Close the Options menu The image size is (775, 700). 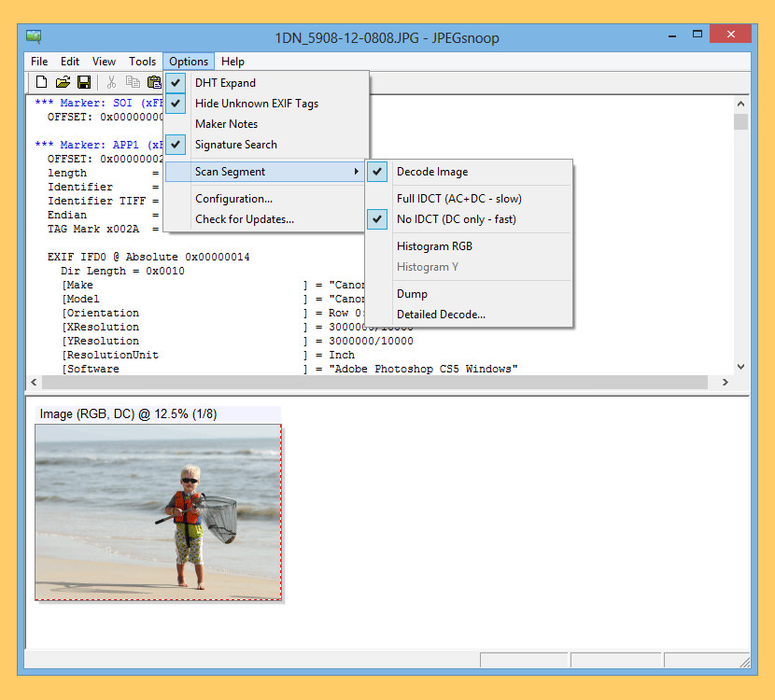pyautogui.click(x=189, y=62)
